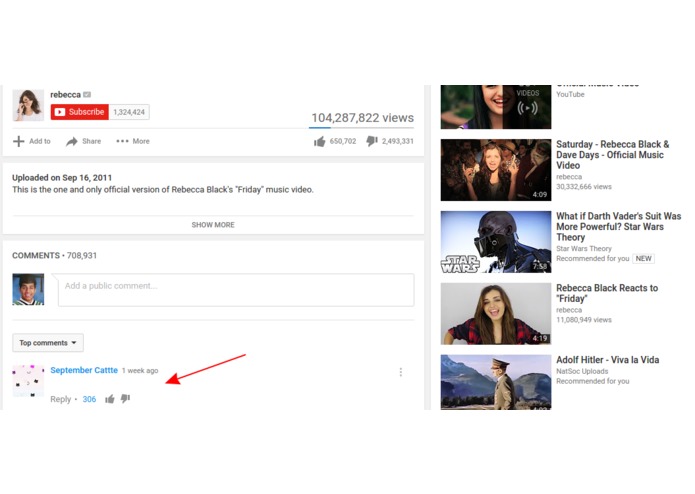Click the 2,493,331 dislikes count
695x494 pixels.
click(398, 141)
